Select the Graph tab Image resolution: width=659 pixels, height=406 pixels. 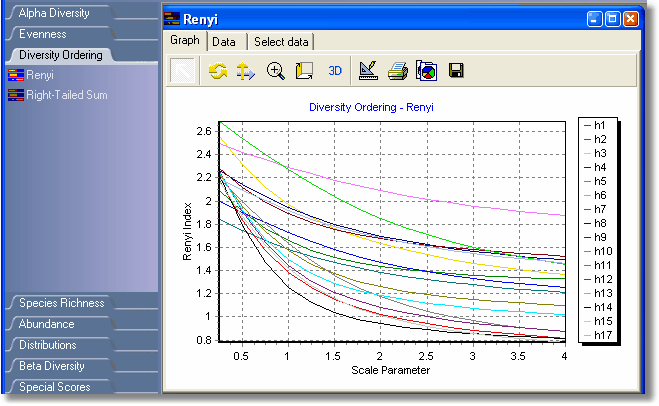(185, 41)
